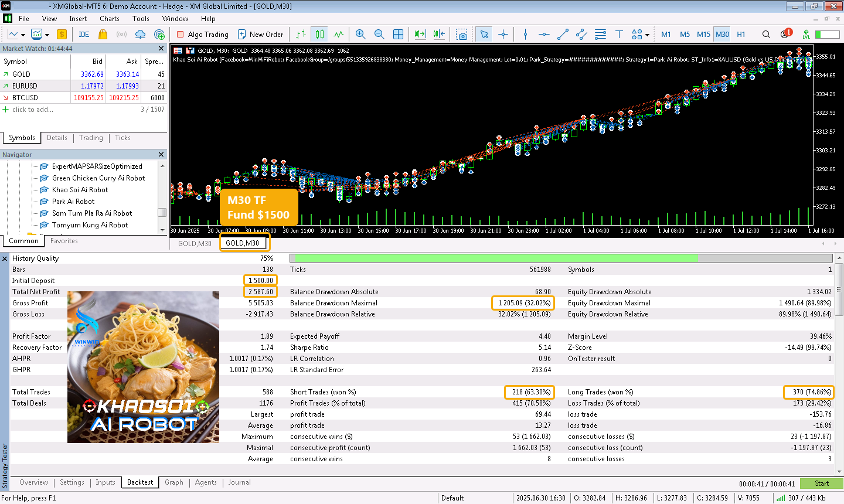Expand the new chart dropdown arrow
The width and height of the screenshot is (844, 504).
(23, 35)
